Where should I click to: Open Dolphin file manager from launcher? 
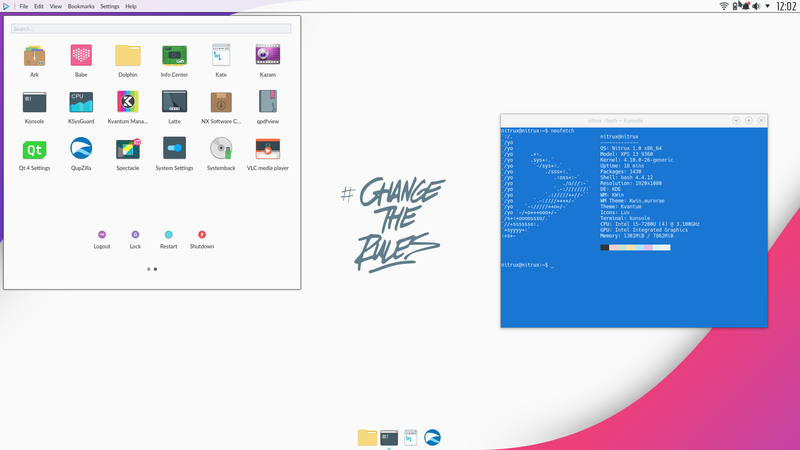pyautogui.click(x=128, y=56)
